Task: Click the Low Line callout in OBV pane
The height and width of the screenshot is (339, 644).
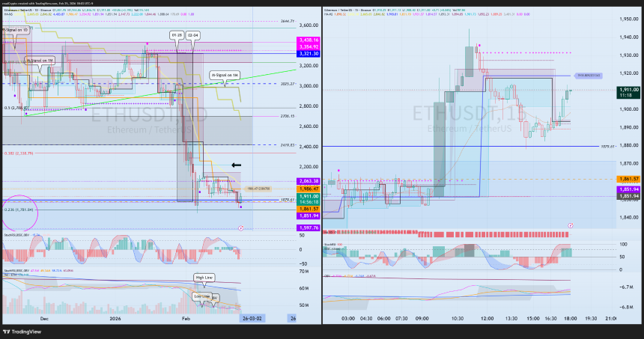Action: coord(201,296)
